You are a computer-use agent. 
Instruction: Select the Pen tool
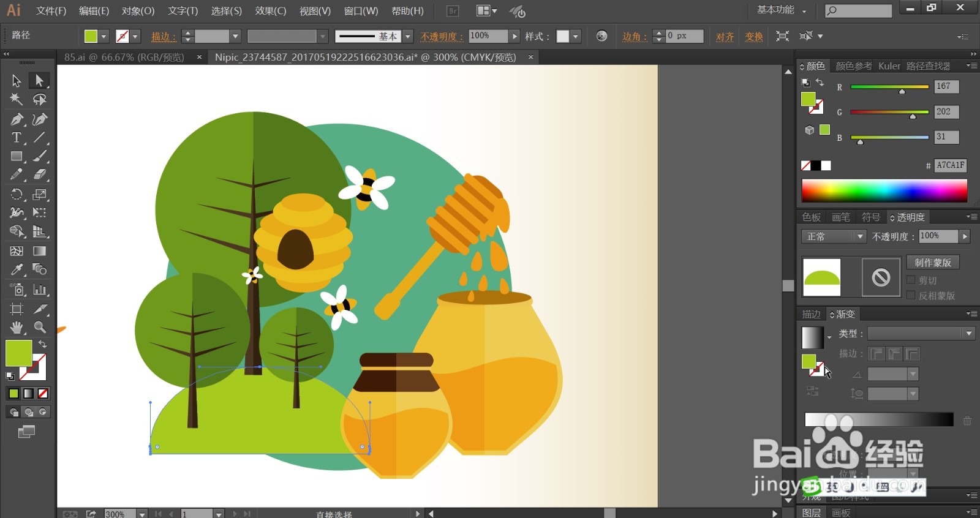(17, 119)
